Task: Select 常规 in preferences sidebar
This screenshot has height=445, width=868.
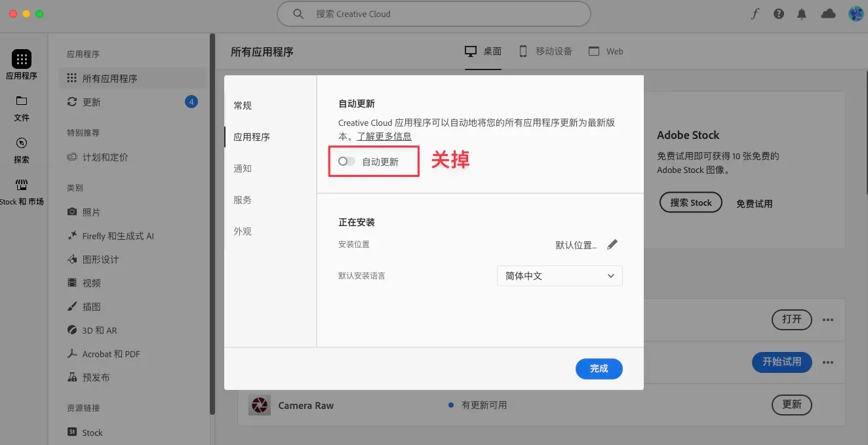Action: tap(243, 106)
